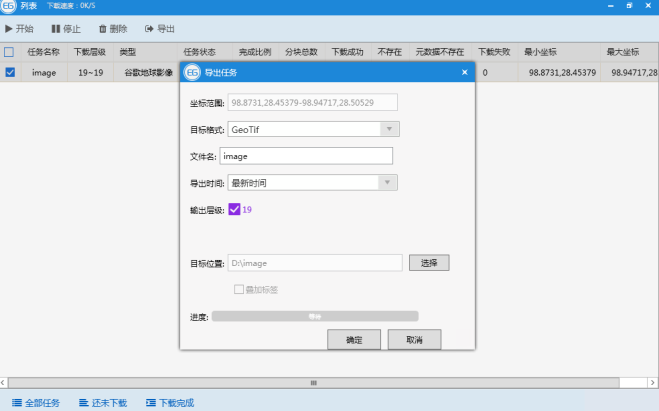Click the 开始 (Start) toolbar icon
659x411 pixels.
[x=10, y=29]
